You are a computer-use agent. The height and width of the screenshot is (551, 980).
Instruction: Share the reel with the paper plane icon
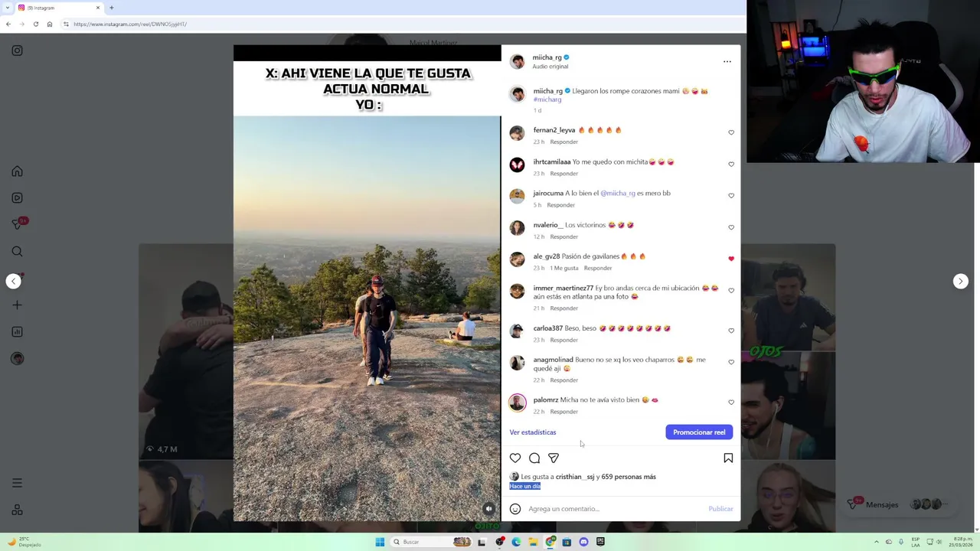[554, 458]
